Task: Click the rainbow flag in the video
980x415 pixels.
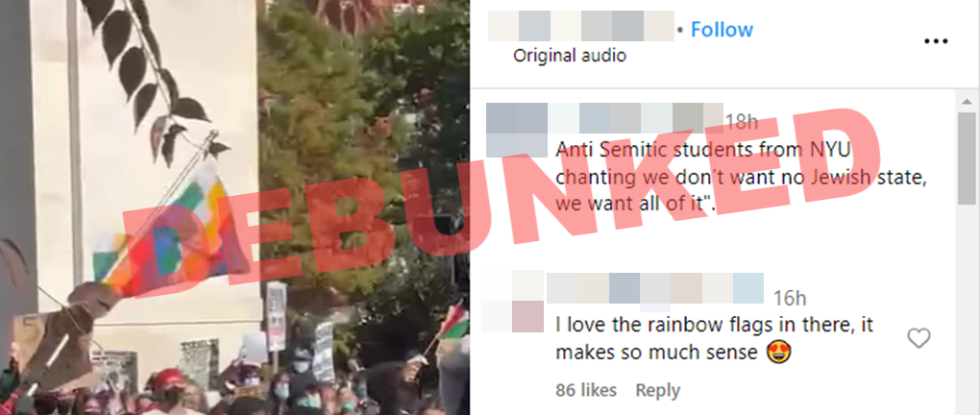Action: tap(167, 240)
